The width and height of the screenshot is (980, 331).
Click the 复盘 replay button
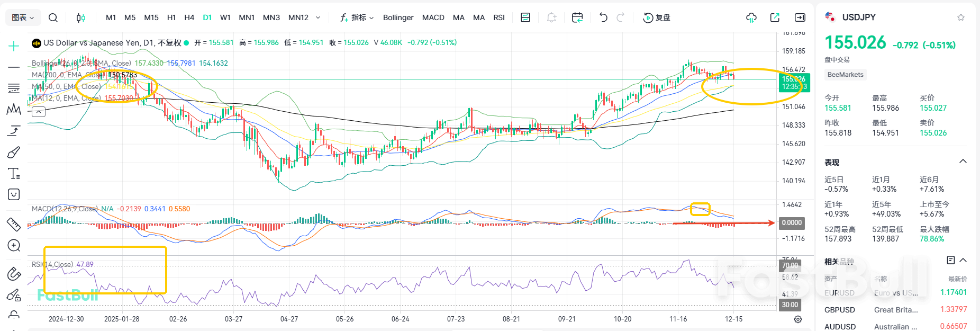click(657, 17)
